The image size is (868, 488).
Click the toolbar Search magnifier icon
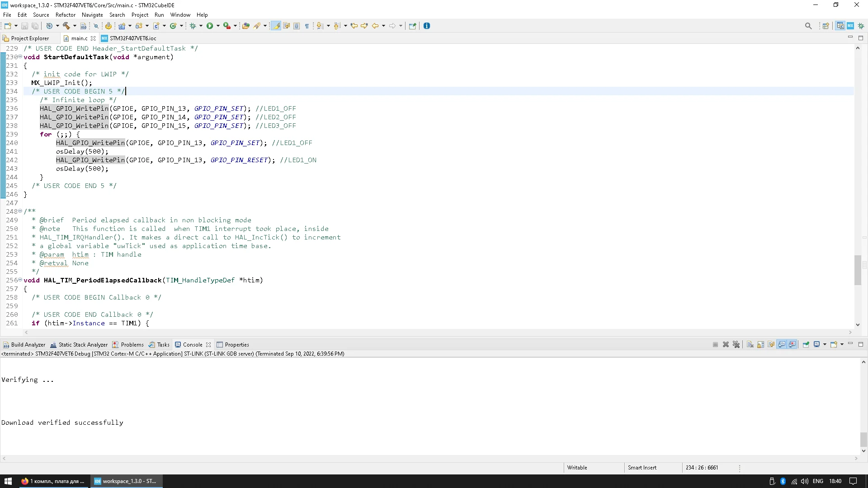coord(808,26)
